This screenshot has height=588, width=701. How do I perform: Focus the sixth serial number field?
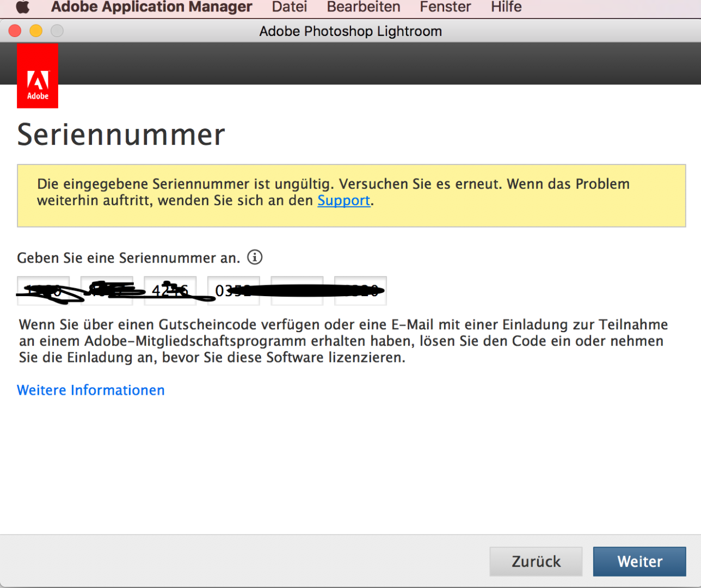pyautogui.click(x=360, y=291)
